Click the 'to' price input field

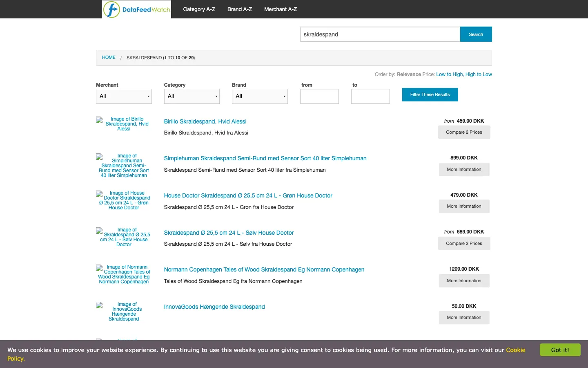(370, 96)
